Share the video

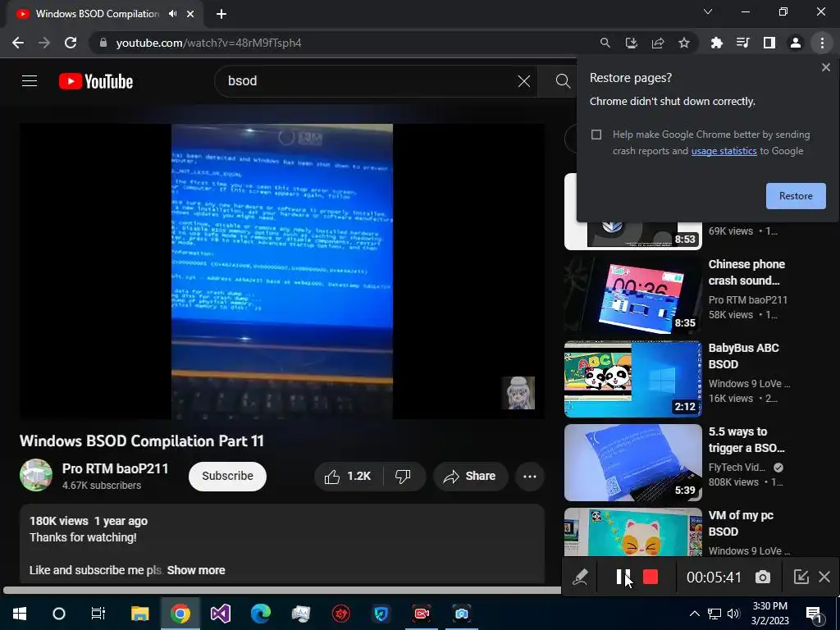[x=470, y=477]
